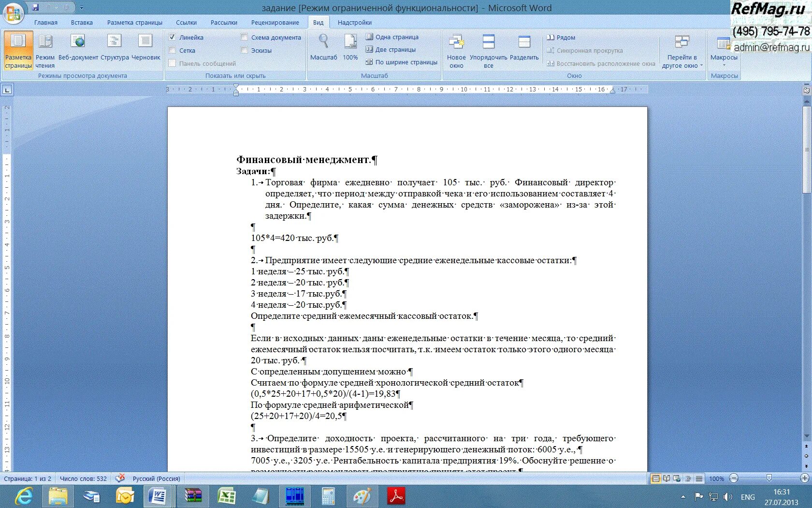
Task: Select Print Layout view in status bar
Action: point(655,478)
